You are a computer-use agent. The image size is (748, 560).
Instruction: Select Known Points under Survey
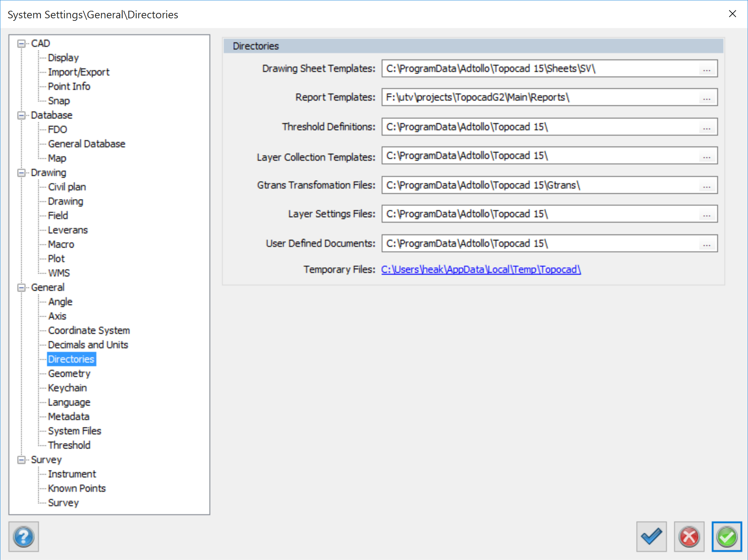77,488
